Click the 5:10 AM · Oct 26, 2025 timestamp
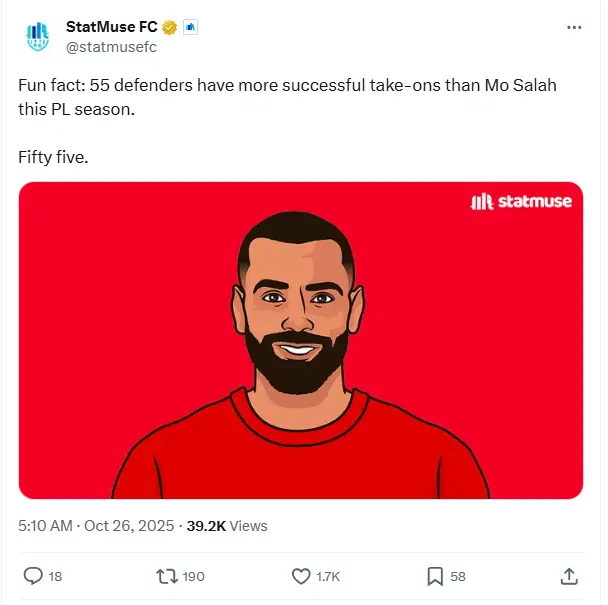This screenshot has height=605, width=608. 96,526
